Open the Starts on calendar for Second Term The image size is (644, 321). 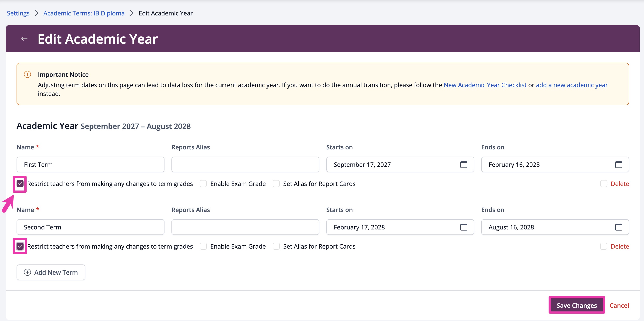464,227
